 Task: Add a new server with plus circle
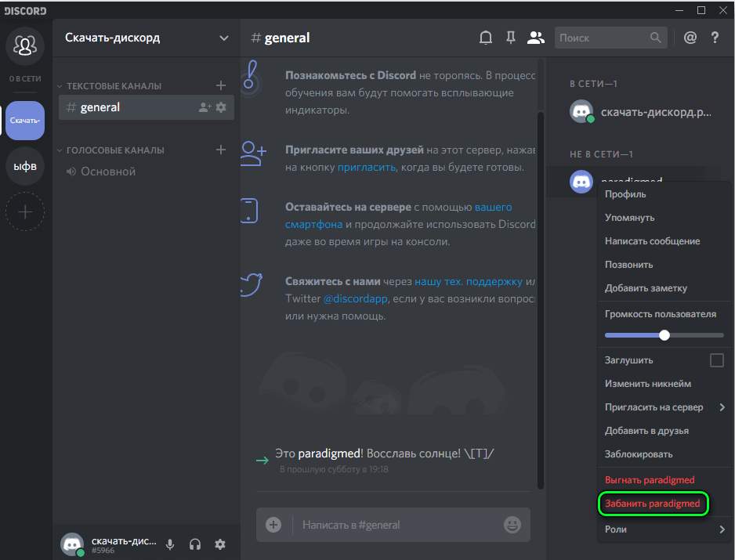(x=25, y=211)
